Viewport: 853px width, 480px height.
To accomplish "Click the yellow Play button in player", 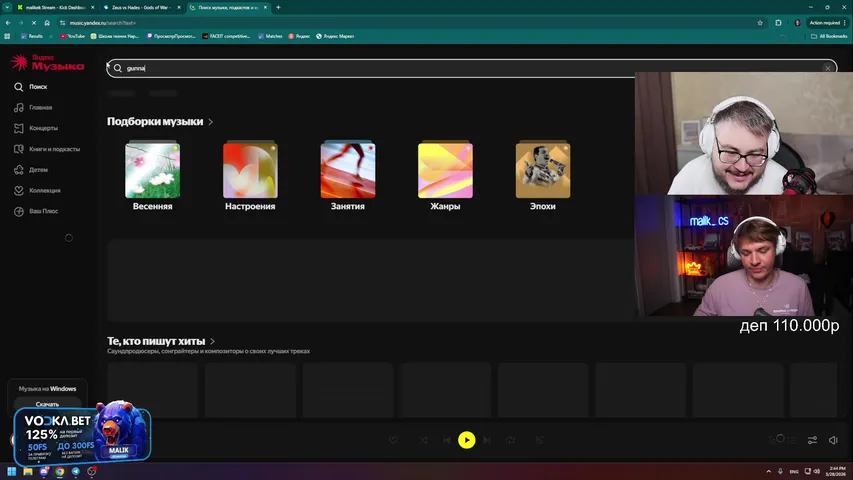I will [466, 440].
